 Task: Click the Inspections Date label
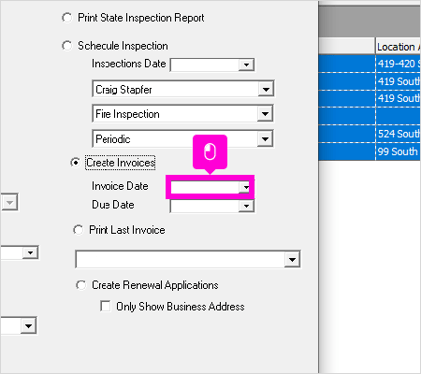(x=129, y=63)
